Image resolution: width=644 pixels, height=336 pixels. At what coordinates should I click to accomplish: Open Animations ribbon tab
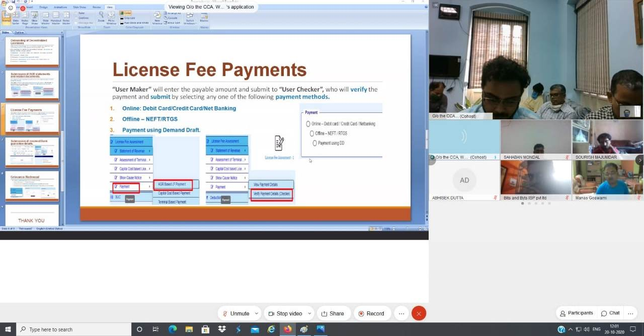click(x=60, y=7)
